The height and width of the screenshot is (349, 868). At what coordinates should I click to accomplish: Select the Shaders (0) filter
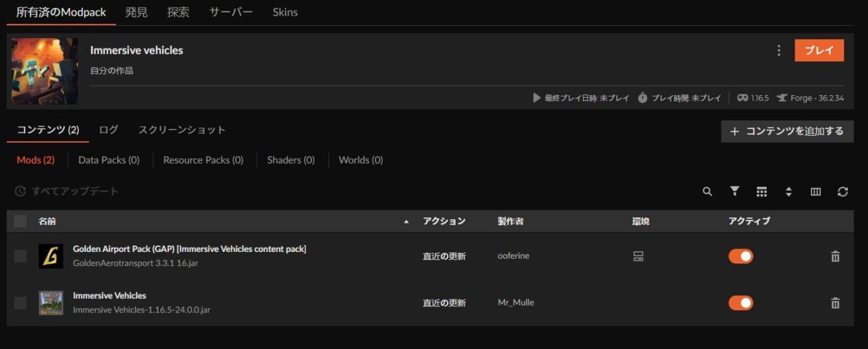(291, 160)
